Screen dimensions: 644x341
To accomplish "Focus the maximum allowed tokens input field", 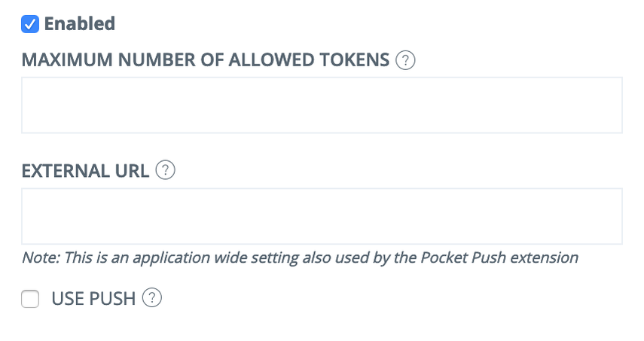I will tap(322, 105).
